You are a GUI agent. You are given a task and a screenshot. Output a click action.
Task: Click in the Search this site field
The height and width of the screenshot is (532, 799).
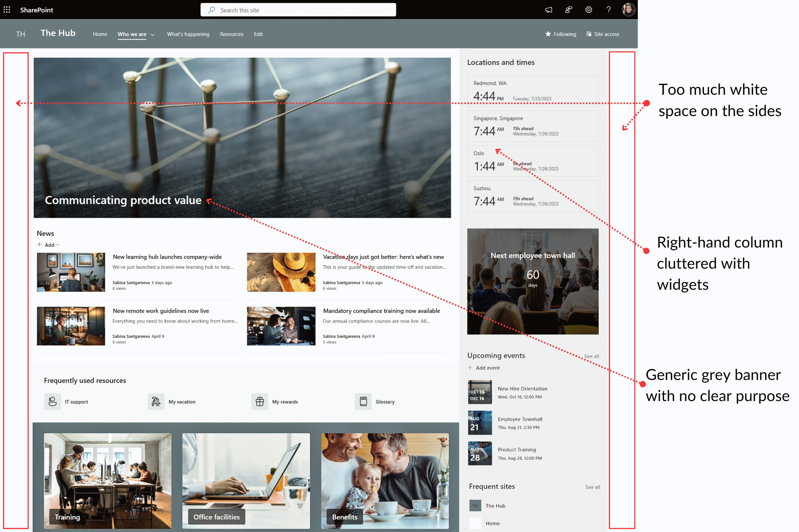pos(298,10)
